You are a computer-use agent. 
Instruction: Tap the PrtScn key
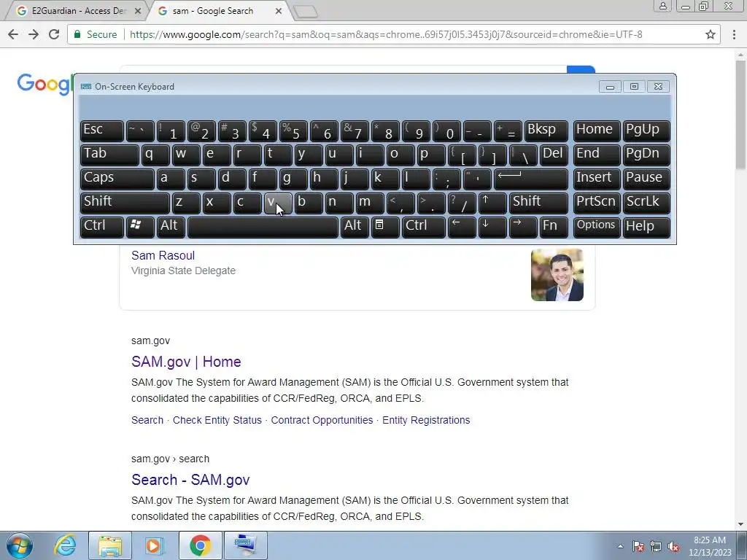pyautogui.click(x=597, y=203)
